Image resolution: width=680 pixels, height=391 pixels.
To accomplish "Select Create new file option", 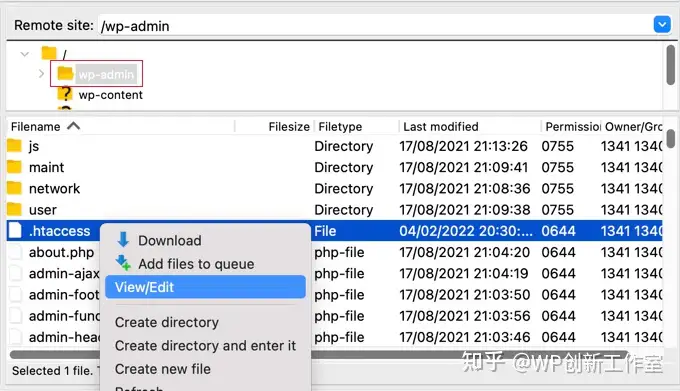I will pyautogui.click(x=163, y=369).
